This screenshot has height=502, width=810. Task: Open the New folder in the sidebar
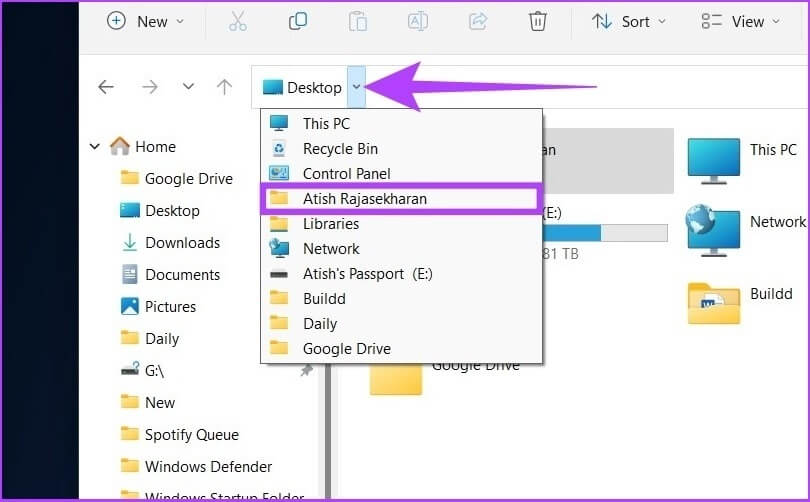[148, 403]
